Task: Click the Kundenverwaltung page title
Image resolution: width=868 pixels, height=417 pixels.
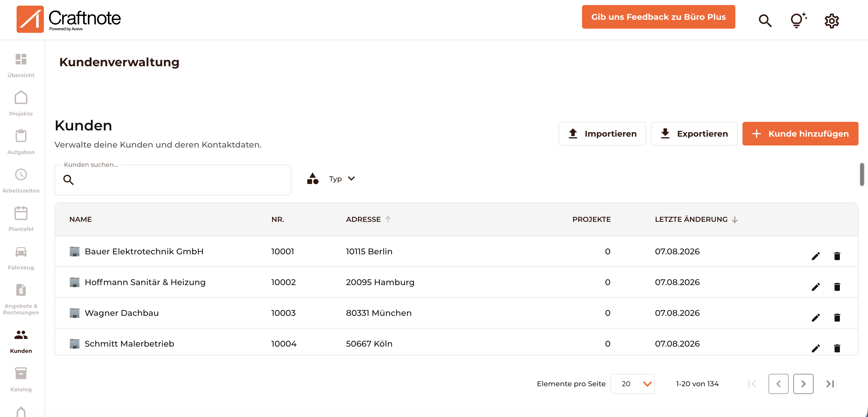Action: [119, 62]
